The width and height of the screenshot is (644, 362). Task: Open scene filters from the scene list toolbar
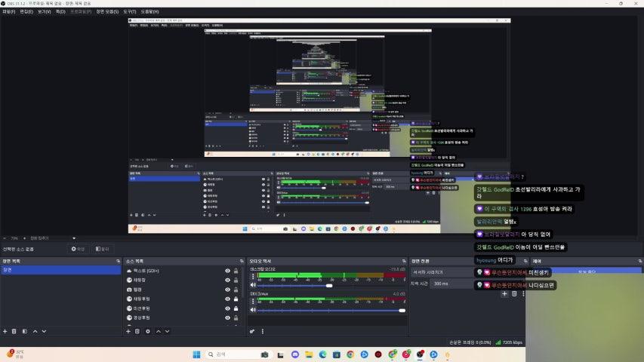tap(24, 331)
